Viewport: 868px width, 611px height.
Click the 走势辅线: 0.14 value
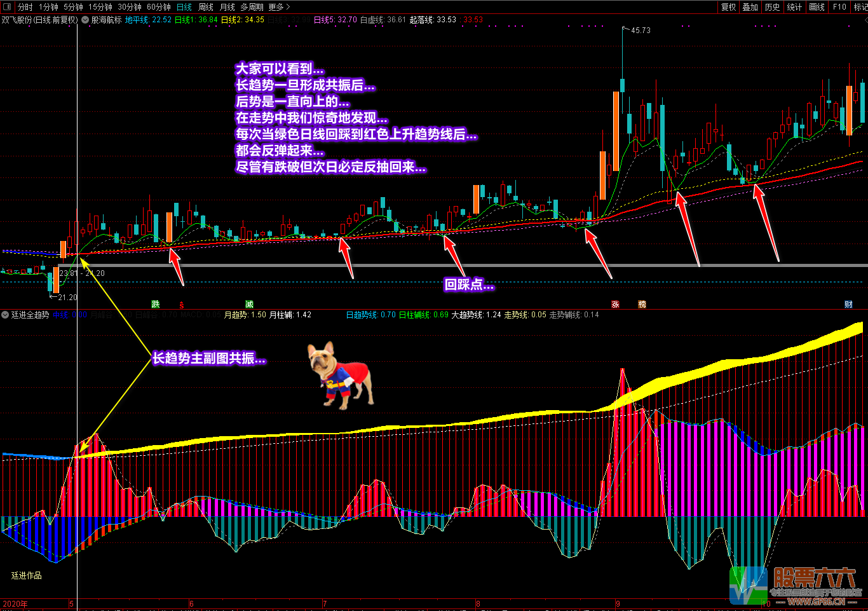coord(574,315)
